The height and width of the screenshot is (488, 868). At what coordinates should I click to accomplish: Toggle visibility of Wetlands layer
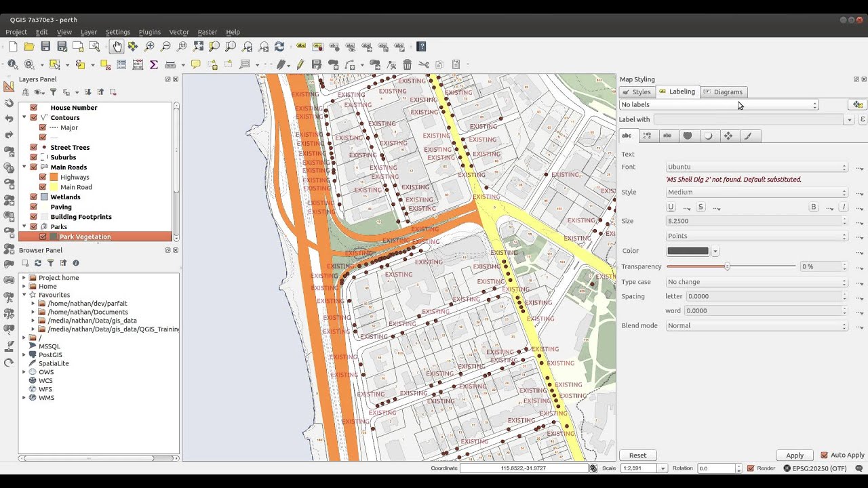[x=33, y=197]
